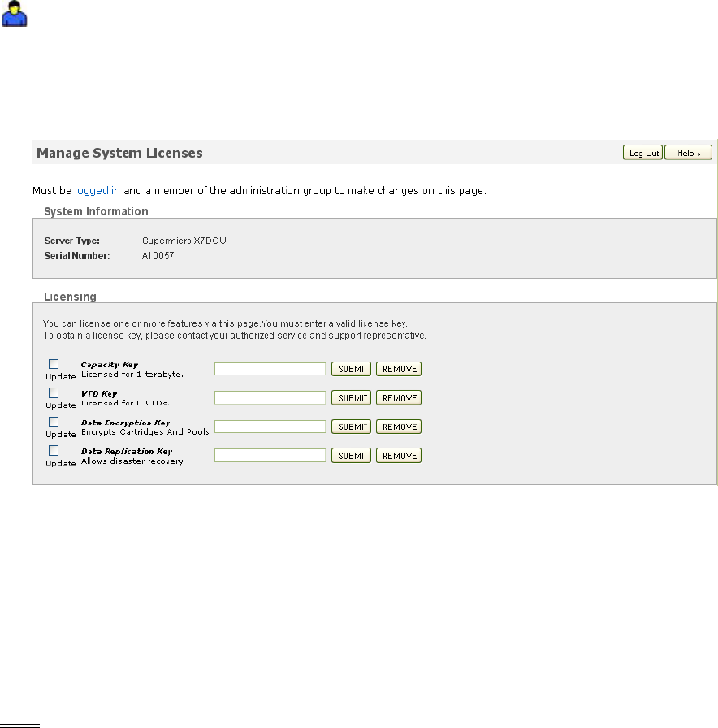Remove the Capacity Key license
Viewport: 718px width, 728px height.
coord(399,369)
